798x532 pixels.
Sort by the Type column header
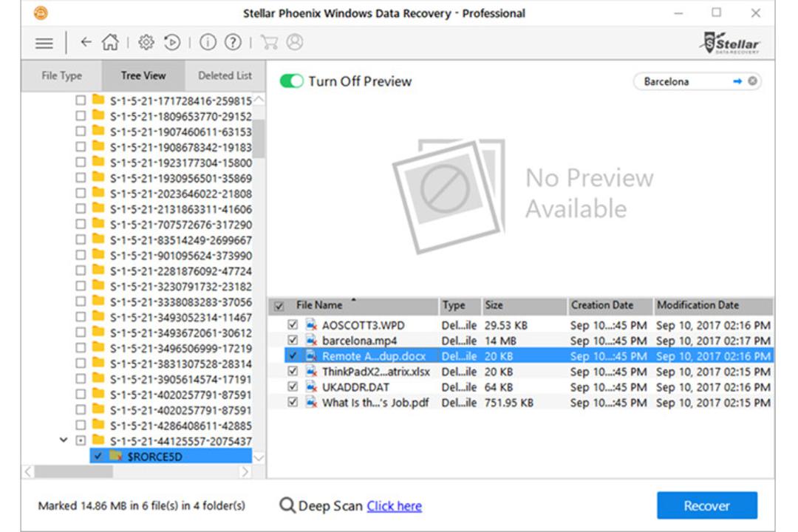point(460,305)
